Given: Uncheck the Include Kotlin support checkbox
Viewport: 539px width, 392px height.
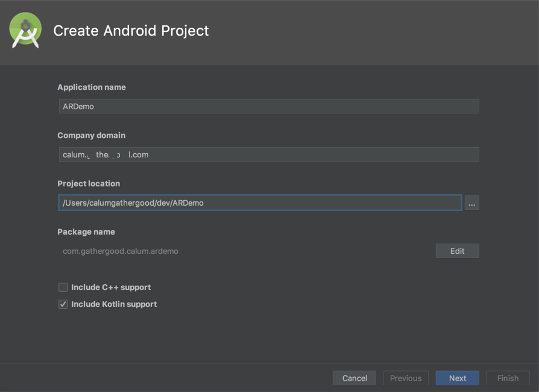Looking at the screenshot, I should [x=63, y=305].
